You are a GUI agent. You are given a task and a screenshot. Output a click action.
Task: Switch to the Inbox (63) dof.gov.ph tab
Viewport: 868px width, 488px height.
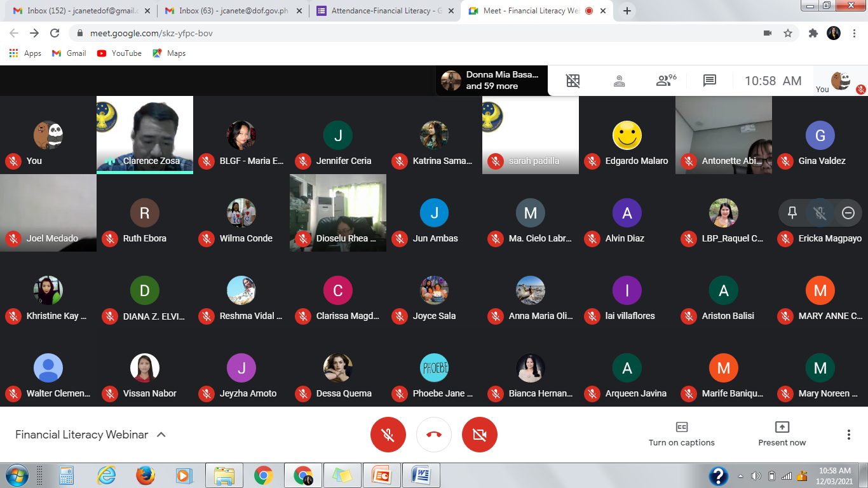pyautogui.click(x=233, y=11)
